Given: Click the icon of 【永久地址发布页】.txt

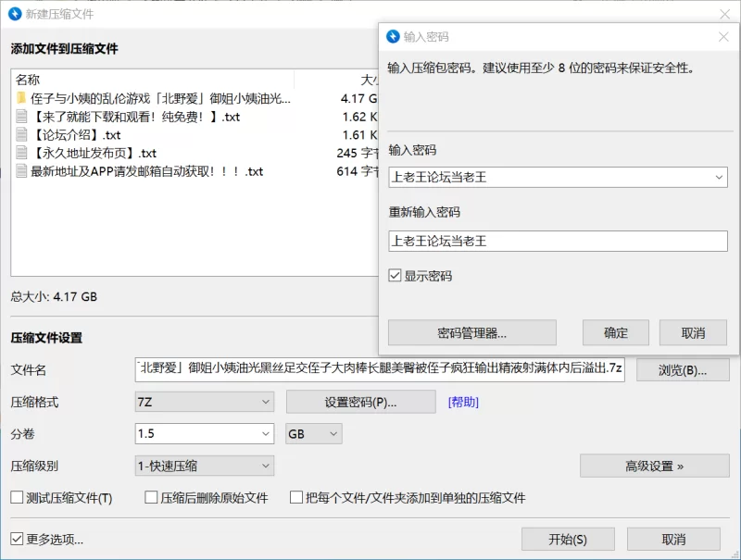Looking at the screenshot, I should 20,153.
